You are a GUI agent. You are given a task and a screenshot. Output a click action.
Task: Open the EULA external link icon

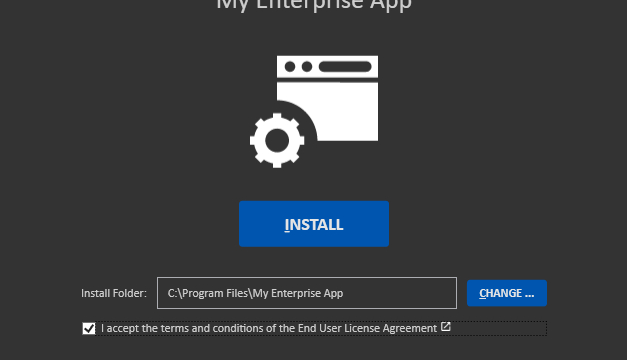coord(445,327)
